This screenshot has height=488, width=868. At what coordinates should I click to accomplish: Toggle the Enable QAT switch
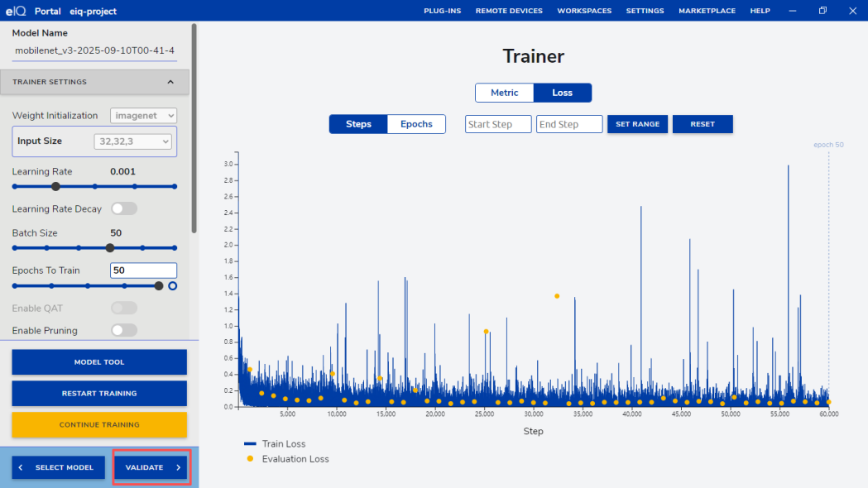tap(124, 309)
